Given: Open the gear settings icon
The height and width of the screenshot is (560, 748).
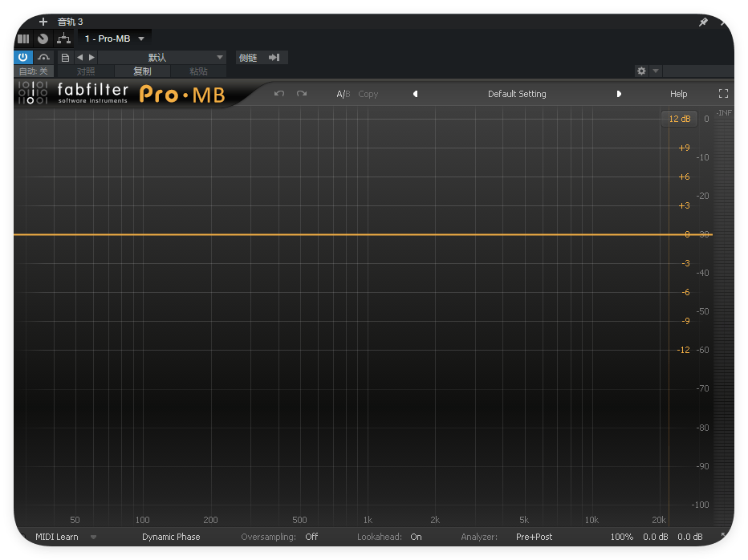Looking at the screenshot, I should click(x=641, y=71).
